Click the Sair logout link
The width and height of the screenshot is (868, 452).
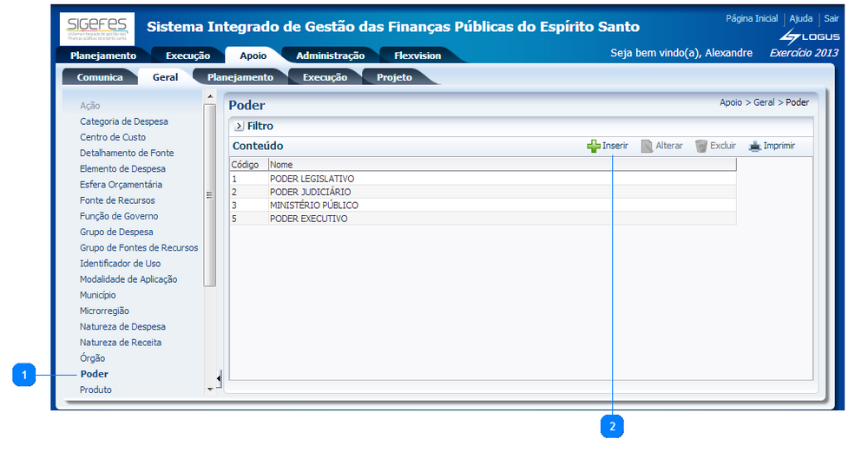(x=832, y=18)
